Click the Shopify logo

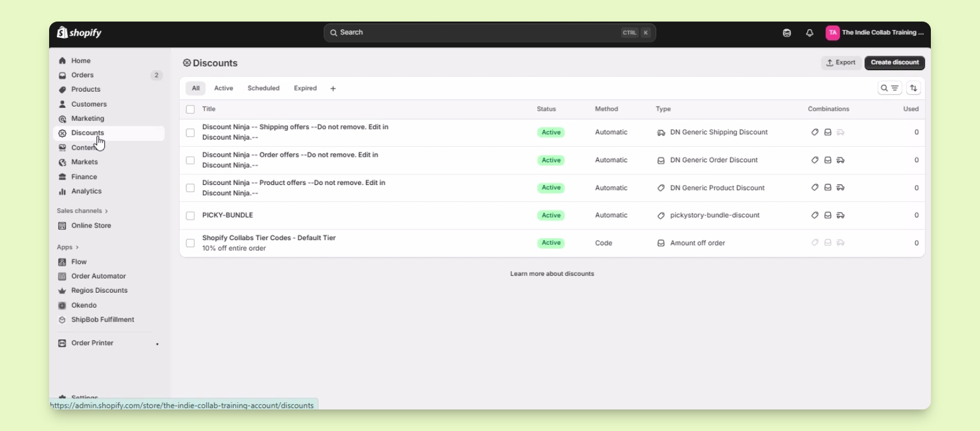click(x=79, y=32)
